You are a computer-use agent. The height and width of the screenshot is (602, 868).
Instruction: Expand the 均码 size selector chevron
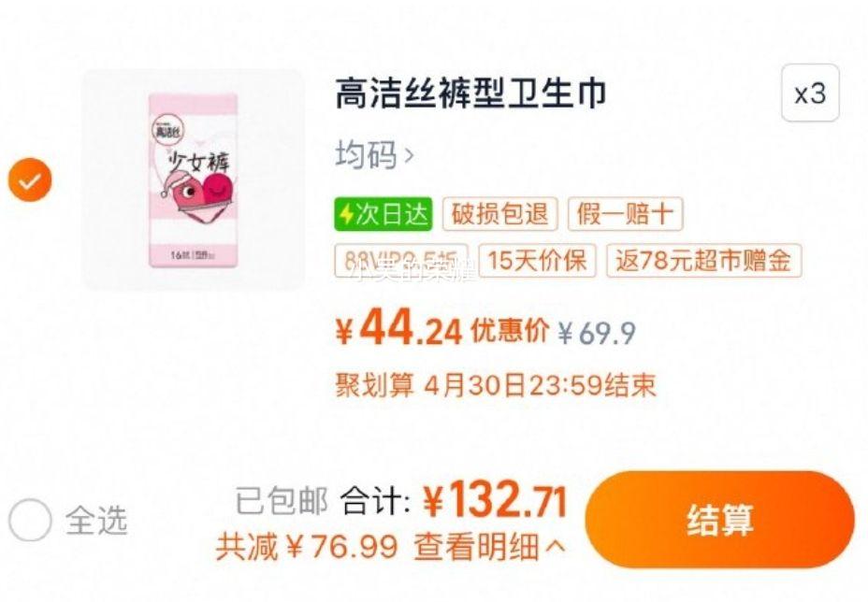(x=409, y=155)
